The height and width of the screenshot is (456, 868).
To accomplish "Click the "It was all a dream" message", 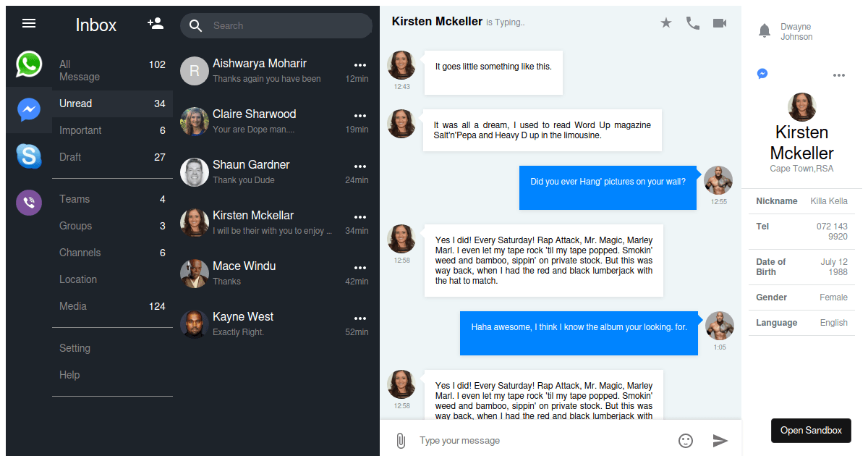I will click(542, 130).
